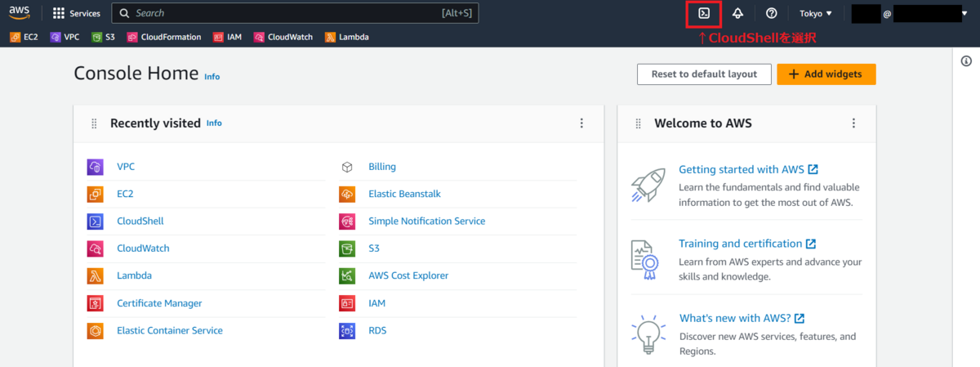Click the Reset to default layout button

pyautogui.click(x=703, y=74)
